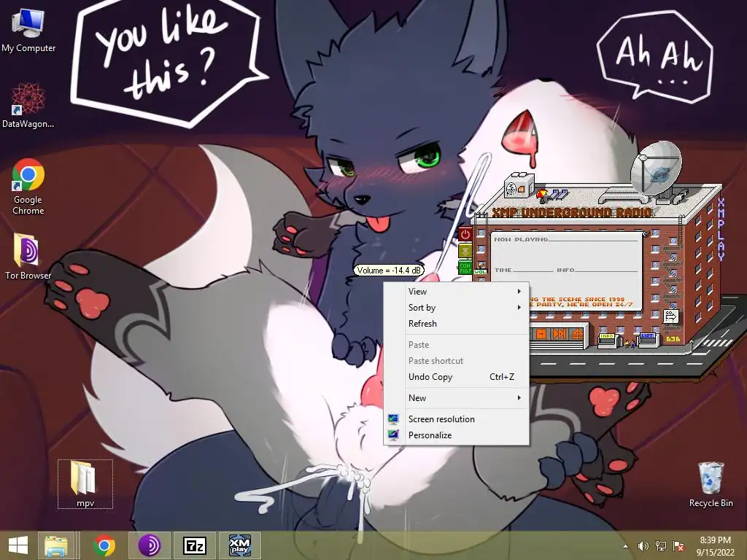
Task: Skip to next track in XMPlay
Action: (x=558, y=334)
